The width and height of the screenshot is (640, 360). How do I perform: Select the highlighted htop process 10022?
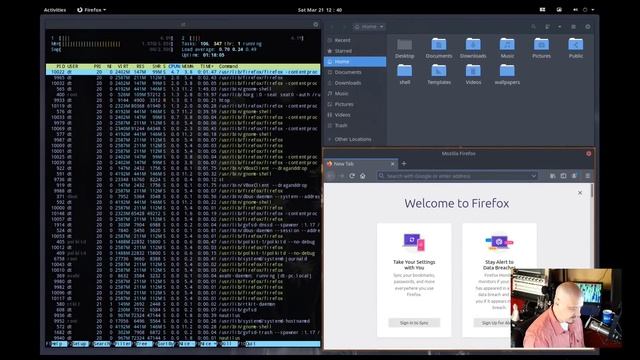183,72
